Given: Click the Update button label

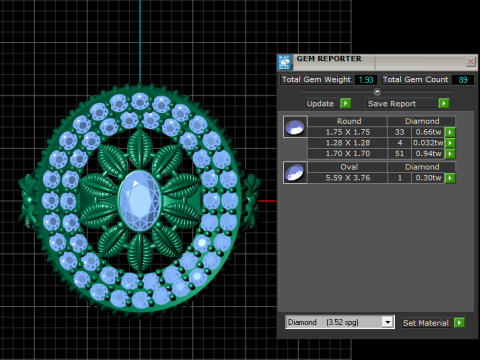Looking at the screenshot, I should (x=320, y=104).
